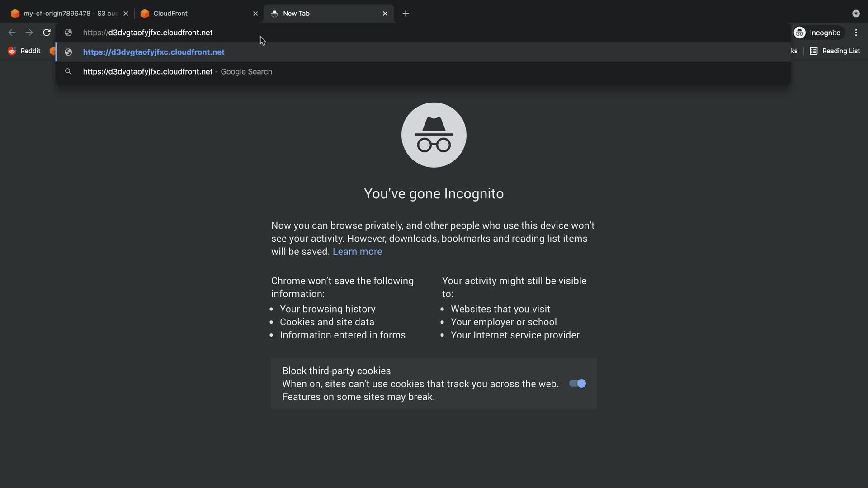The width and height of the screenshot is (868, 488).
Task: Click the reload page icon
Action: point(47,33)
